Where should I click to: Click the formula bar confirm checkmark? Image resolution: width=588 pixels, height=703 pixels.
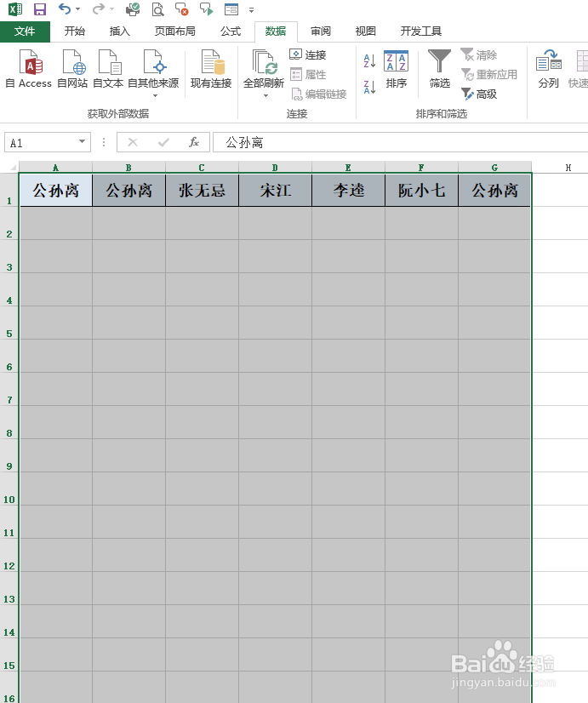tap(163, 142)
